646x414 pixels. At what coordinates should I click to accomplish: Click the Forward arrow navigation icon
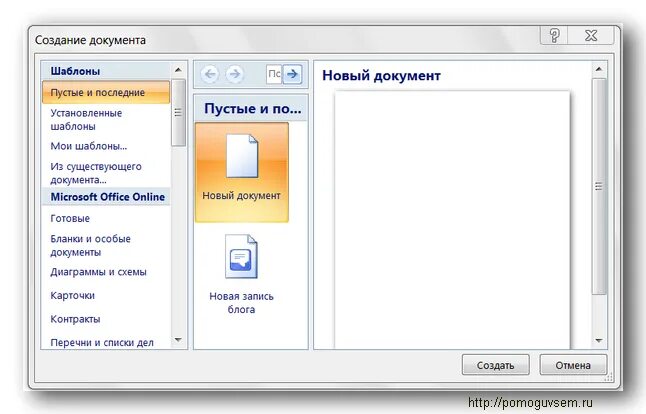pyautogui.click(x=234, y=74)
